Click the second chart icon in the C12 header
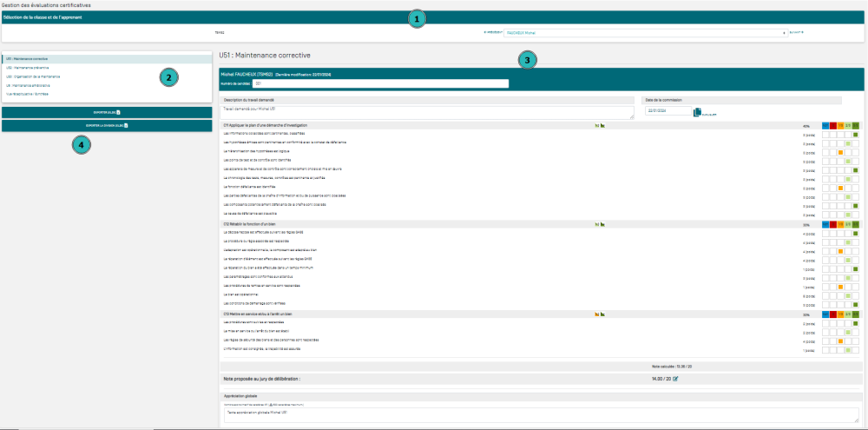Image resolution: width=868 pixels, height=430 pixels. (x=602, y=224)
